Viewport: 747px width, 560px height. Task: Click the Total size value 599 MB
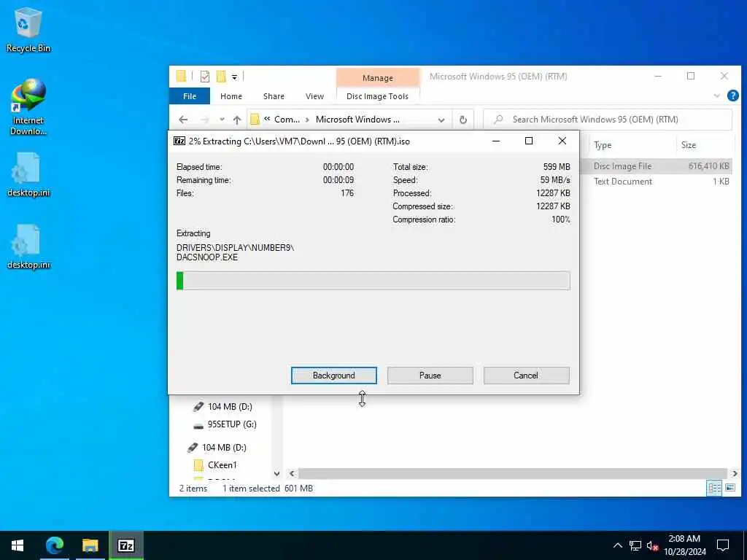pos(557,167)
